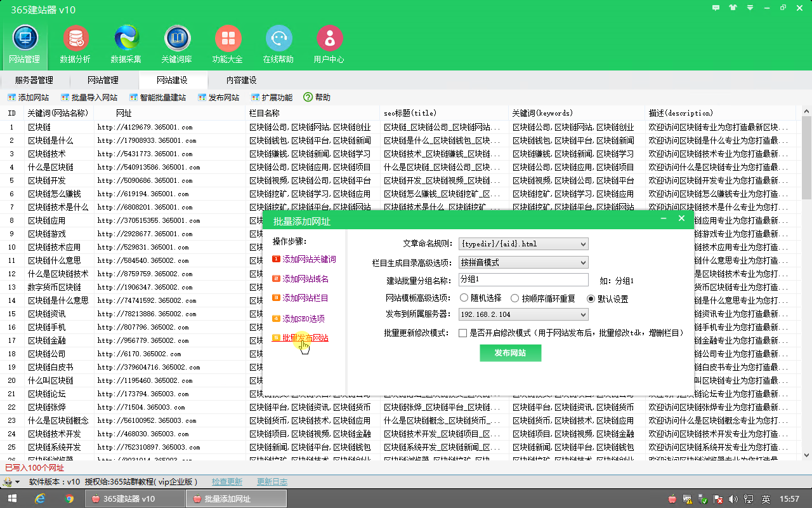Open the 发布到所属服务器 dropdown
The height and width of the screenshot is (508, 812).
[x=523, y=314]
